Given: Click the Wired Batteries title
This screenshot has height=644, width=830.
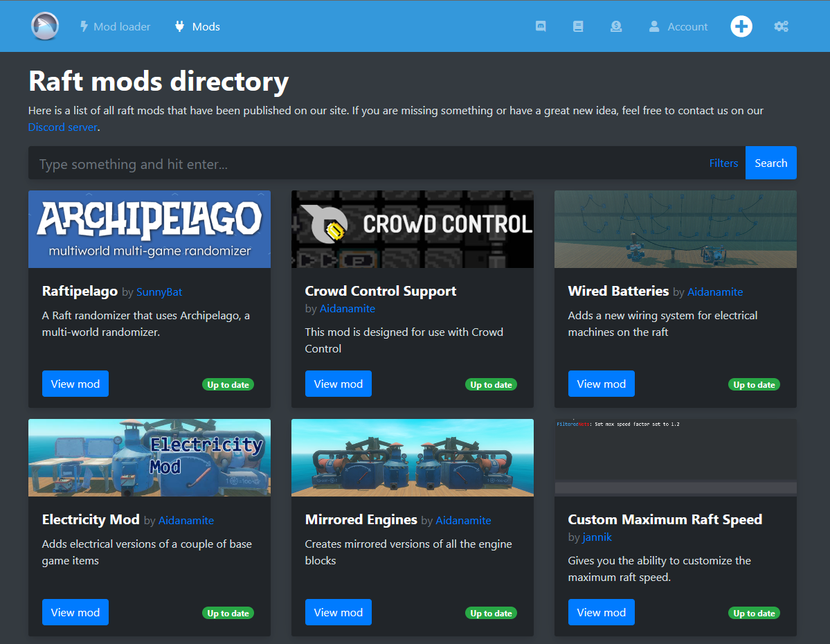Looking at the screenshot, I should 618,292.
